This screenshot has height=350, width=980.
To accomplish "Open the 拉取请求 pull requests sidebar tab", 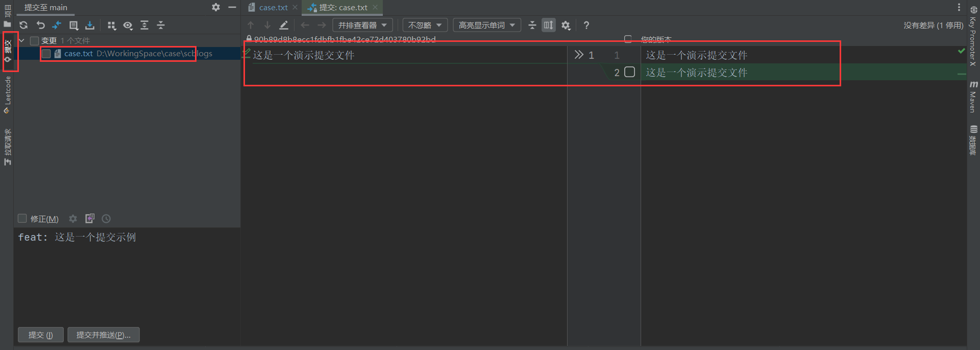I will click(x=8, y=147).
